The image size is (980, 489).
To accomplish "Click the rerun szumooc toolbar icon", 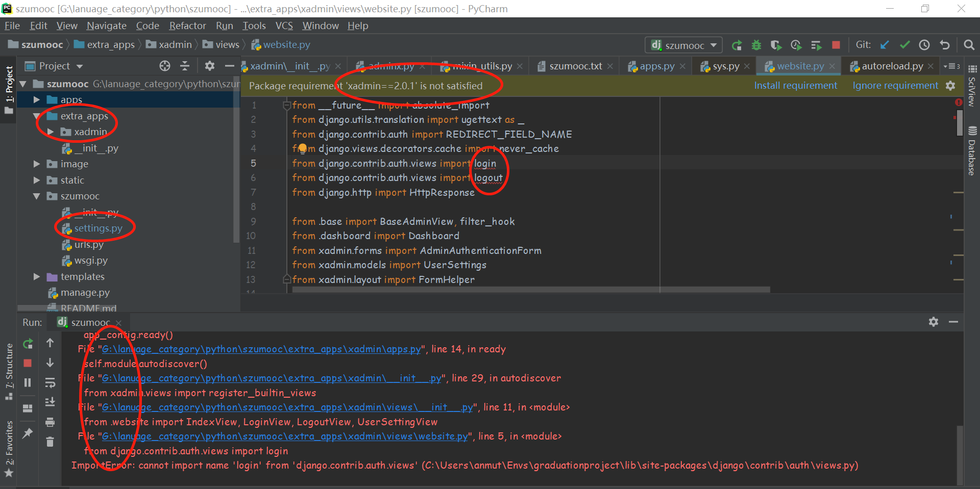I will click(x=737, y=45).
